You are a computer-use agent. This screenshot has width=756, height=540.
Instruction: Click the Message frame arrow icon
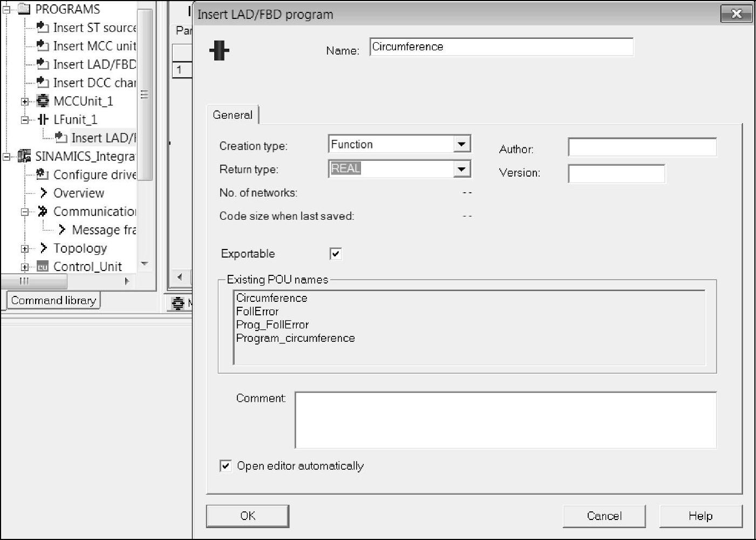point(62,230)
